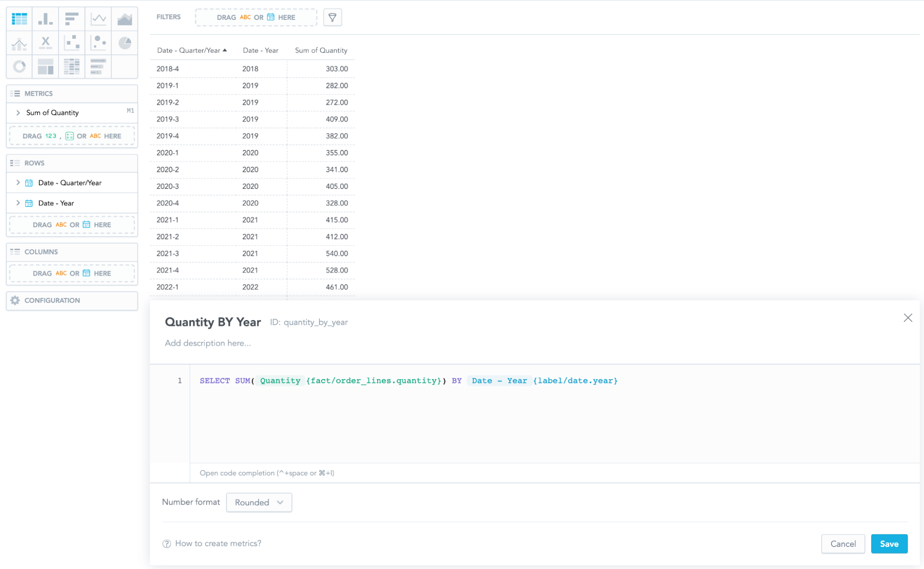Image resolution: width=924 pixels, height=569 pixels.
Task: Select the donut chart visualization
Action: tap(19, 67)
